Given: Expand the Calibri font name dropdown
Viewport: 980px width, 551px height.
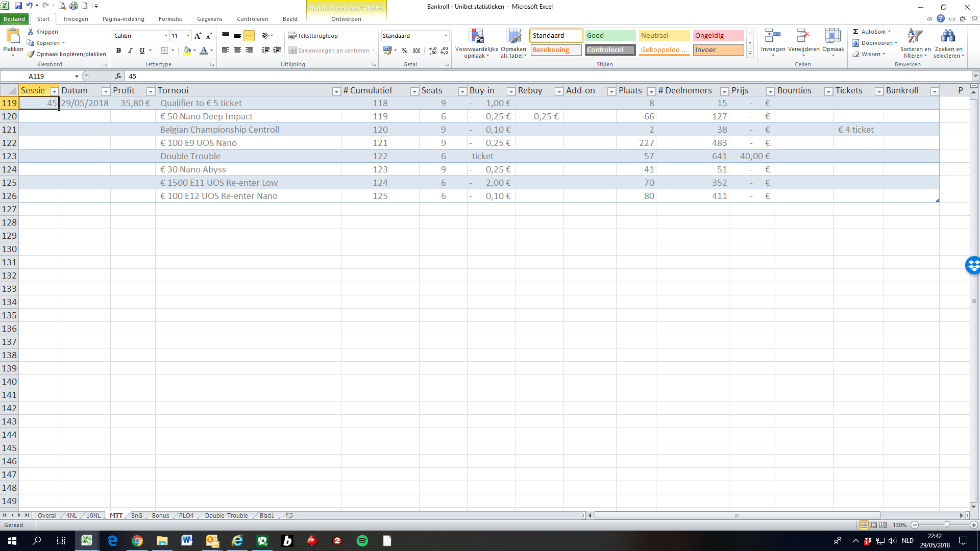Looking at the screenshot, I should tap(166, 36).
